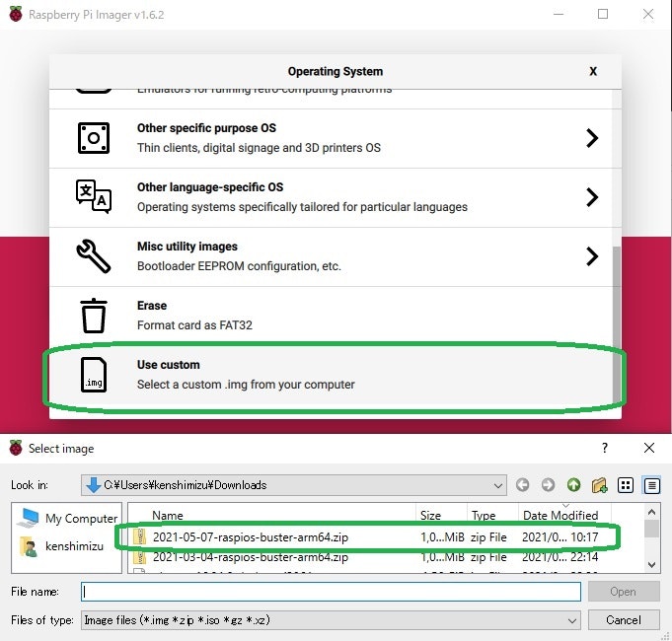Viewport: 672px width, 641px height.
Task: Minimize the Raspberry Pi Imager window
Action: (558, 14)
